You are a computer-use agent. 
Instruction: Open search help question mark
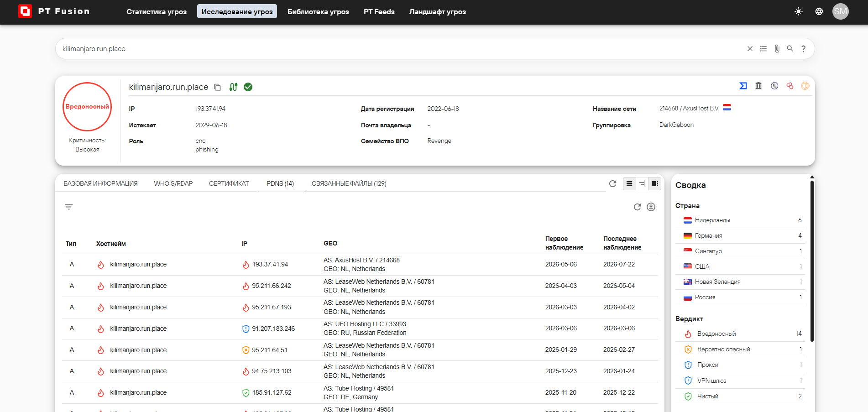[804, 49]
